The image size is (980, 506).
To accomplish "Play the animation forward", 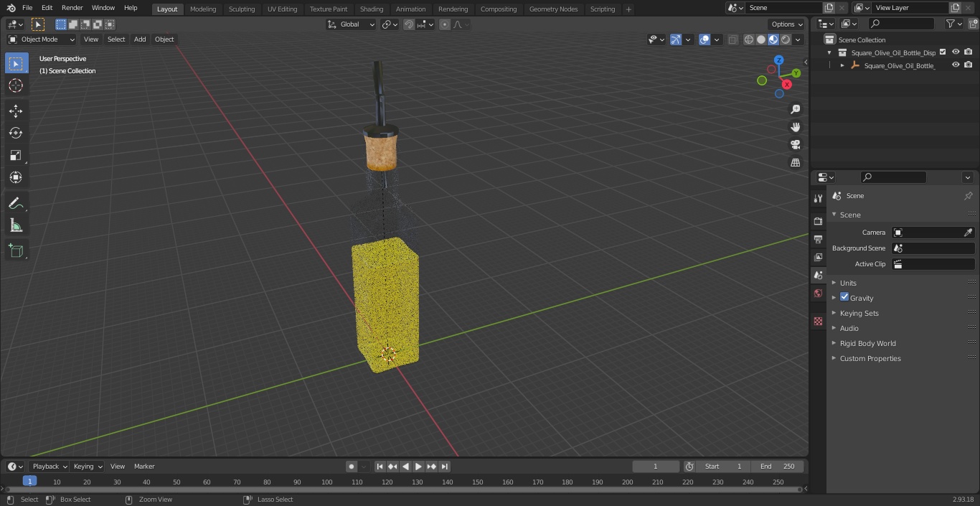I will click(418, 467).
